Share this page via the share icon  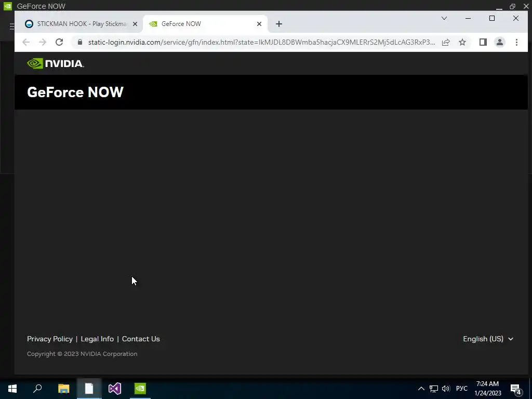[x=446, y=42]
